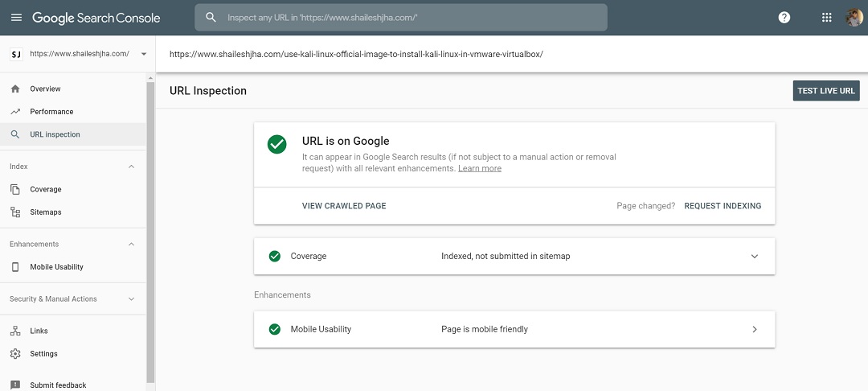Click the Performance trend icon
868x391 pixels.
[x=15, y=111]
